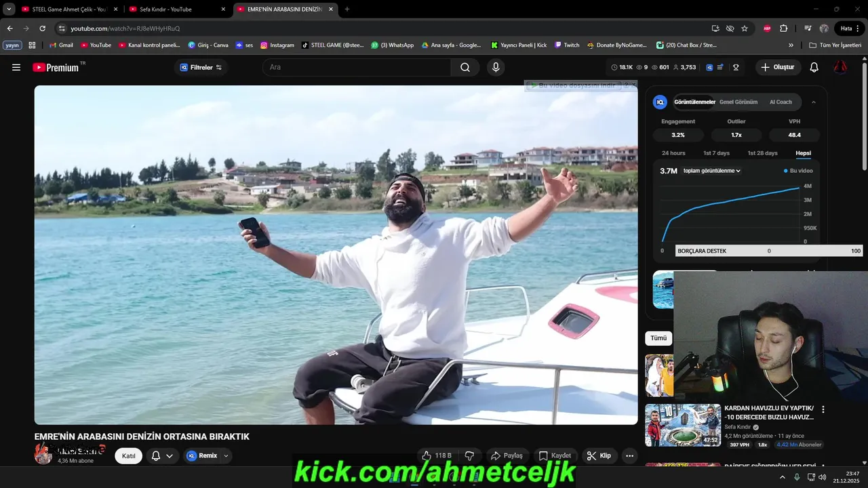Select the 24 hours time range

click(673, 153)
